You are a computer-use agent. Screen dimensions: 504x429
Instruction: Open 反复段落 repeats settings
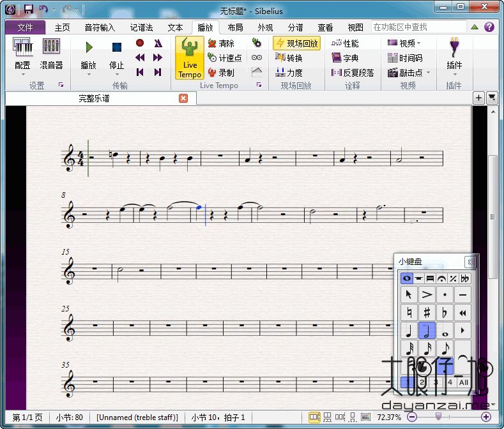[x=352, y=73]
